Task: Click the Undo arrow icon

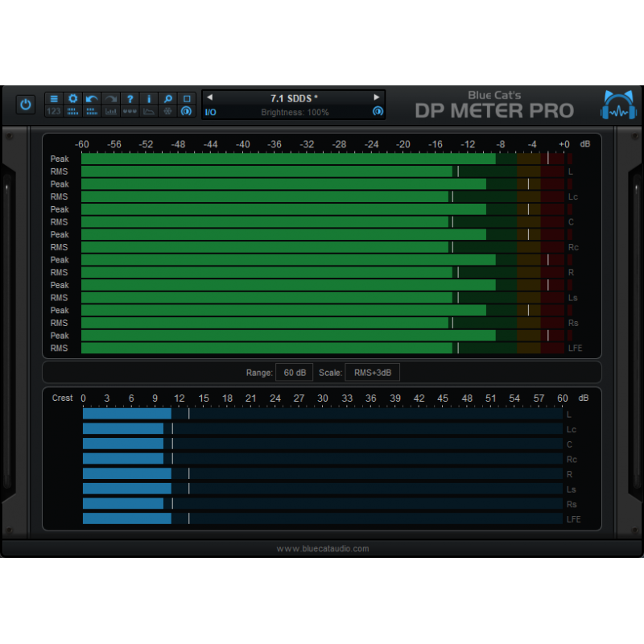Action: (x=91, y=97)
